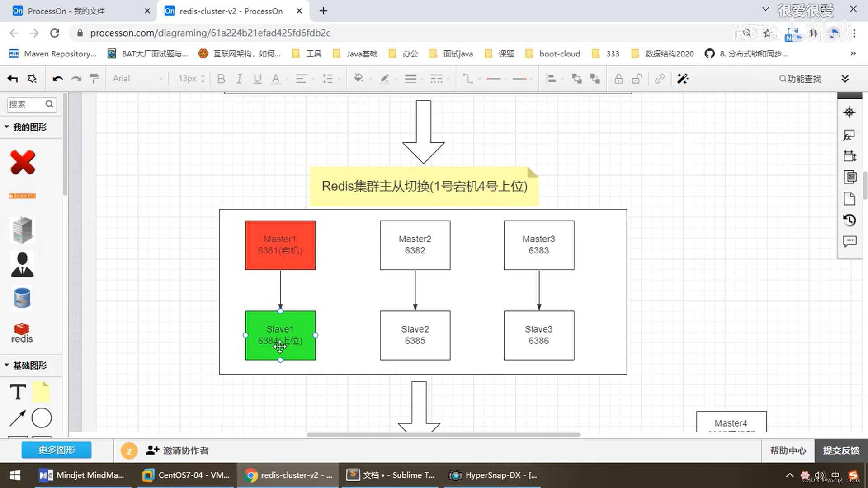Click the 更多图形 button

coord(56,450)
